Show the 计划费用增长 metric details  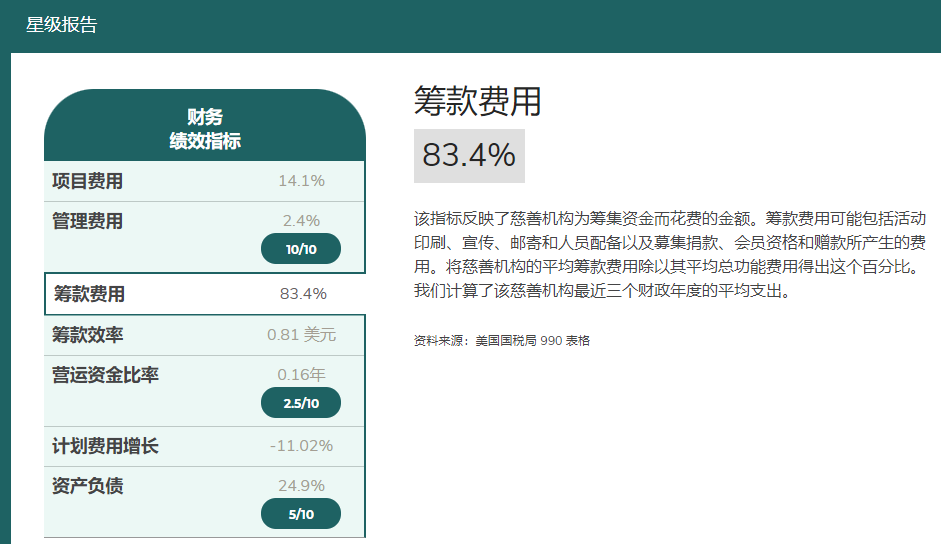pyautogui.click(x=105, y=446)
